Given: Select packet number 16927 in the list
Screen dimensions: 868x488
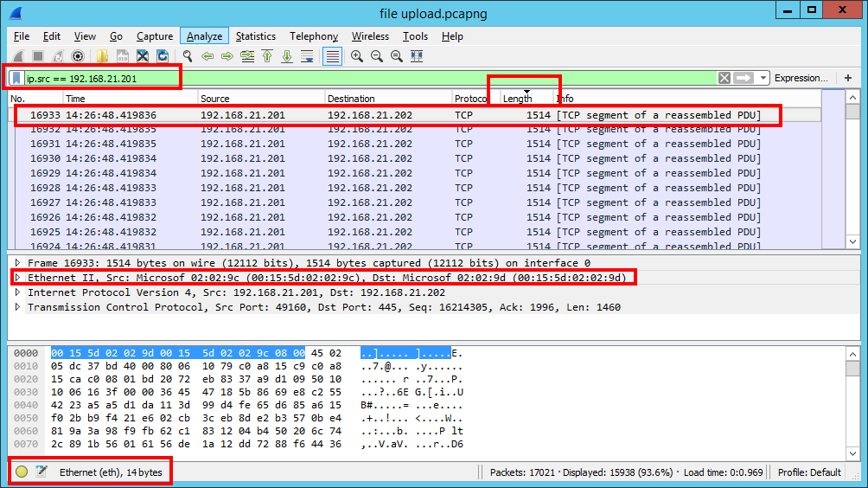Looking at the screenshot, I should coord(414,202).
